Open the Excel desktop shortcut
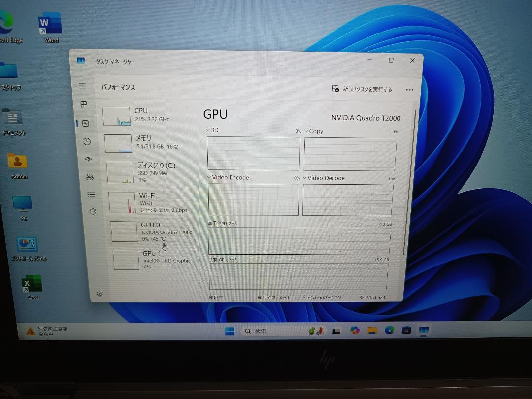 tap(32, 287)
